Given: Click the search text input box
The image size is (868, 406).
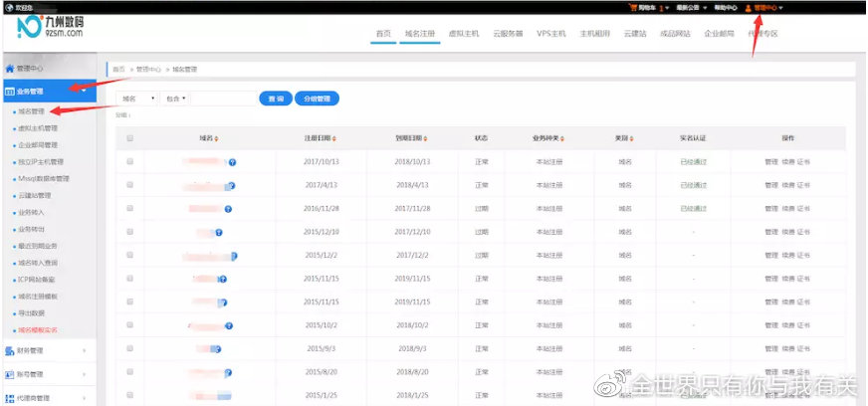Looking at the screenshot, I should pyautogui.click(x=224, y=99).
